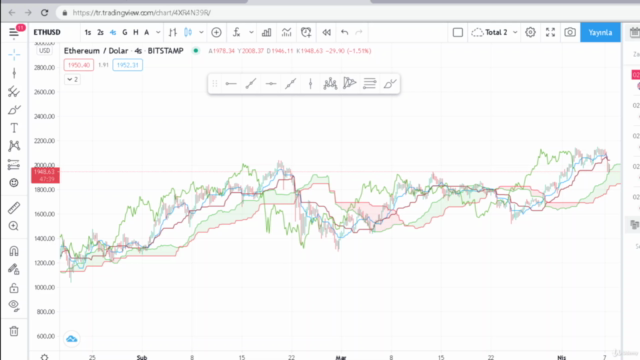The image size is (640, 360).
Task: Expand the collapsed indicators legend
Action: coord(72,79)
